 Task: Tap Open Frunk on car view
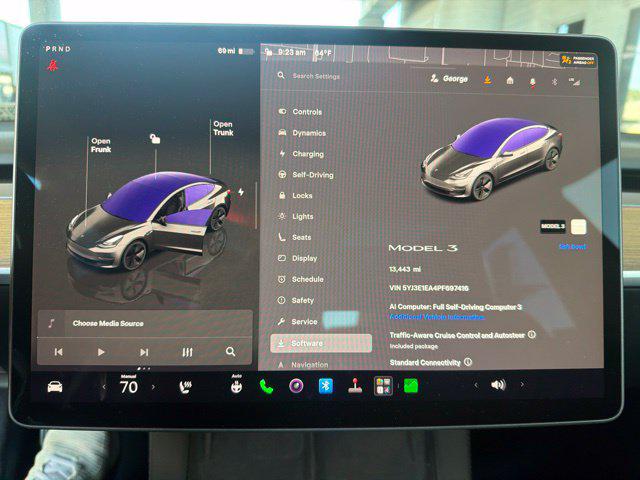[x=100, y=145]
